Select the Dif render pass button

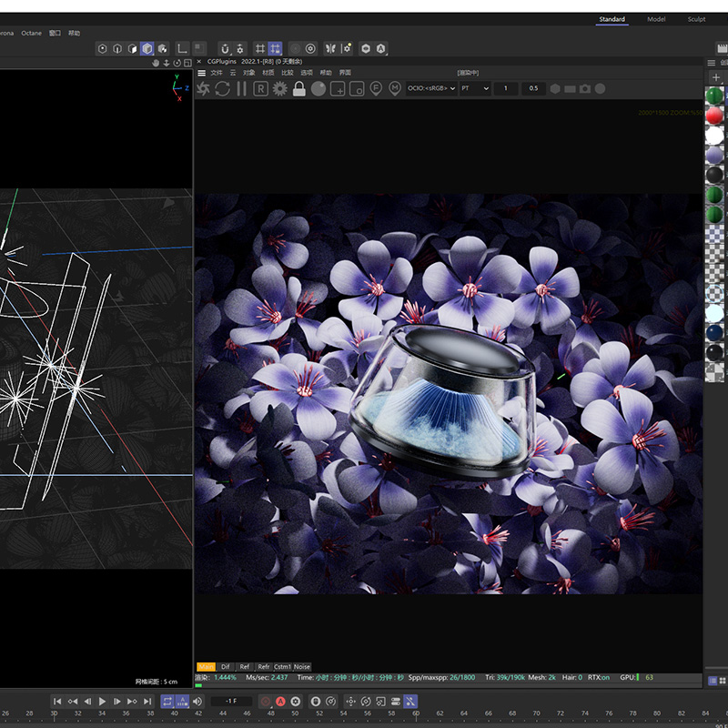[226, 667]
